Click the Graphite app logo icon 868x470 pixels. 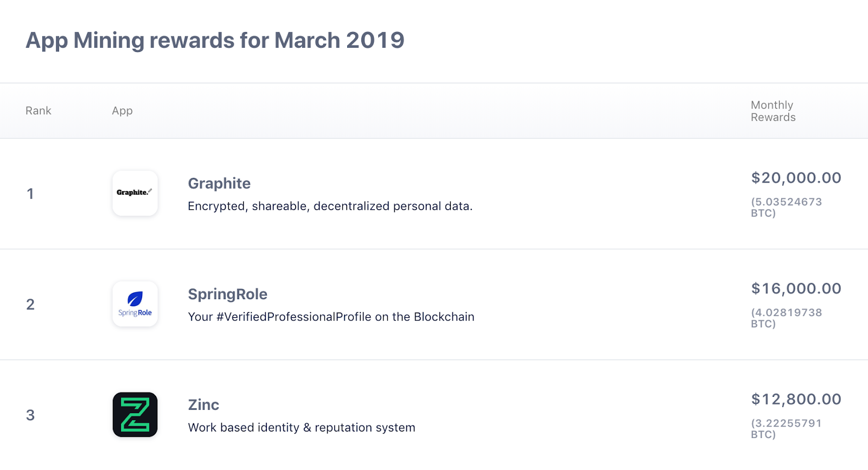click(x=135, y=193)
